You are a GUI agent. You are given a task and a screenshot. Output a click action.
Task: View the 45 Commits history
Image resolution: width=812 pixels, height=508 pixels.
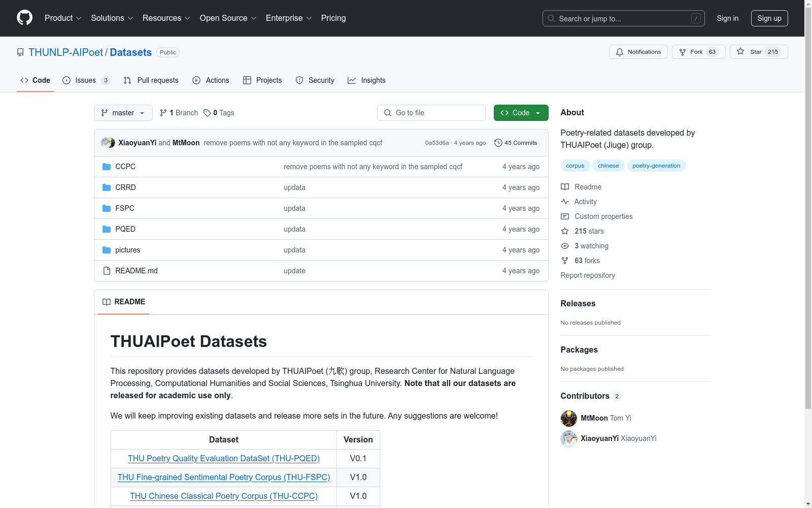pos(516,143)
